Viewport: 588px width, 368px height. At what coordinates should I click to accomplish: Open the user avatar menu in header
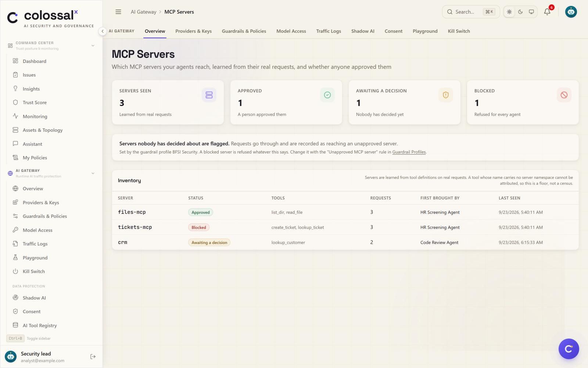click(x=571, y=12)
